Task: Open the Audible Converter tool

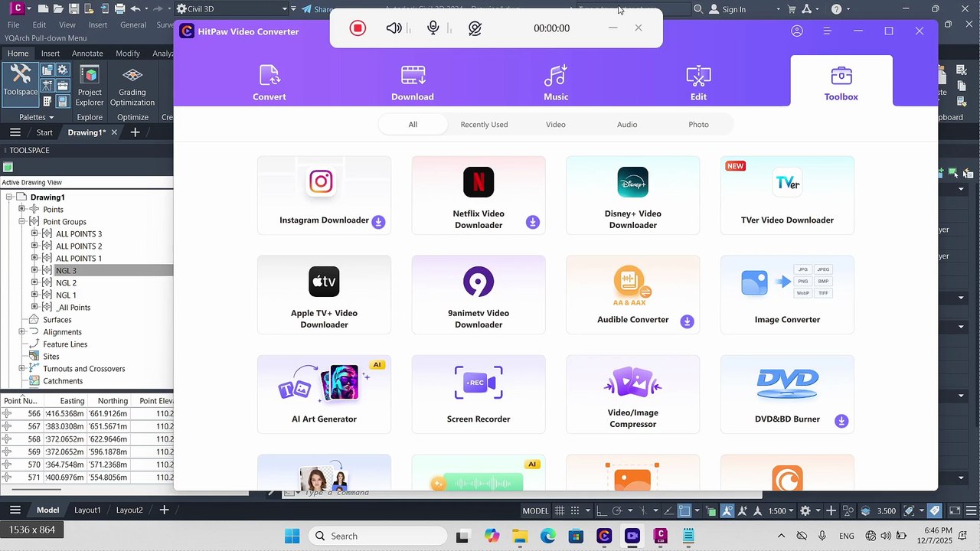Action: pos(633,295)
